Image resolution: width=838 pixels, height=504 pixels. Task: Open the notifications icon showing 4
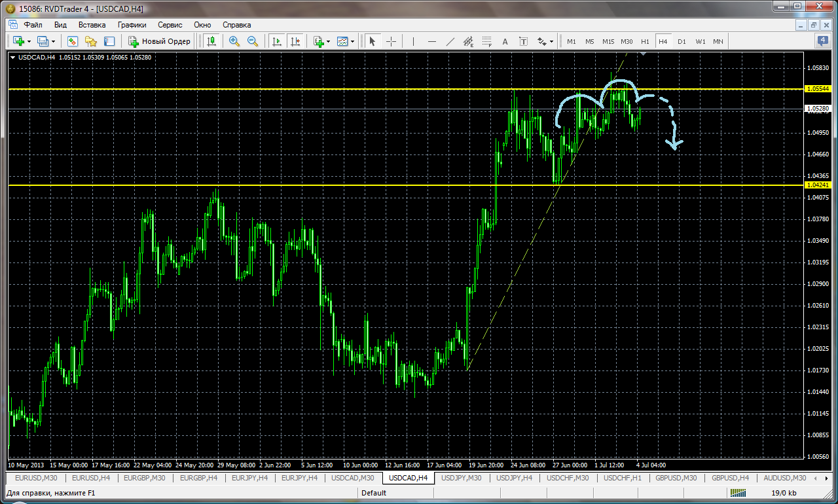(x=823, y=41)
